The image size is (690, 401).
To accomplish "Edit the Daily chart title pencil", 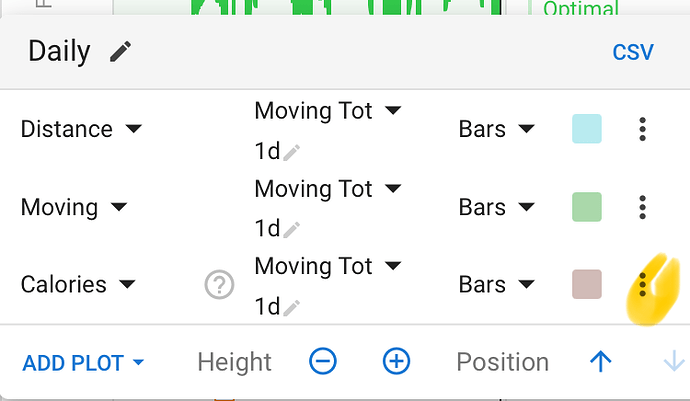I will (121, 52).
